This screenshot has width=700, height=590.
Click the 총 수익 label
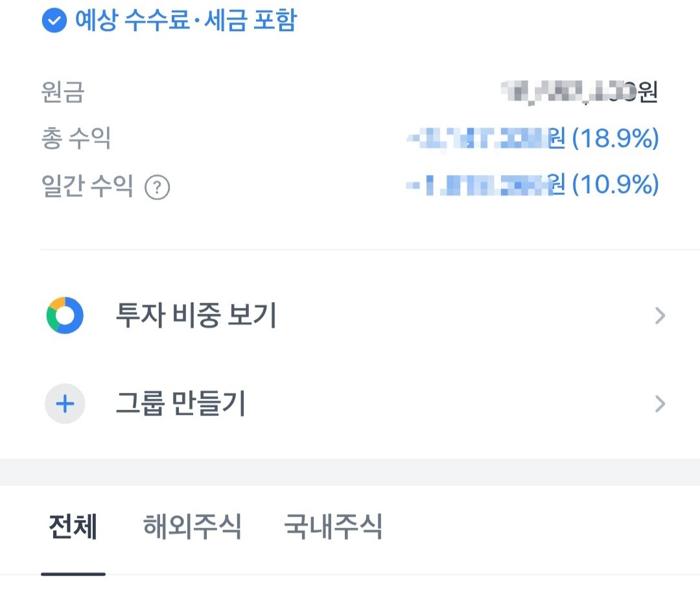click(76, 138)
